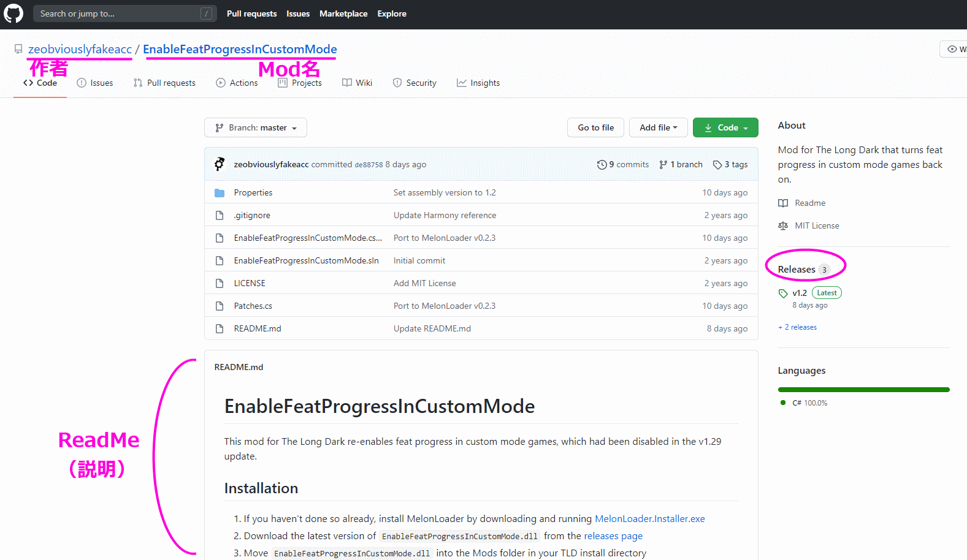This screenshot has width=967, height=560.
Task: Click the README.md file icon in file list
Action: point(220,328)
